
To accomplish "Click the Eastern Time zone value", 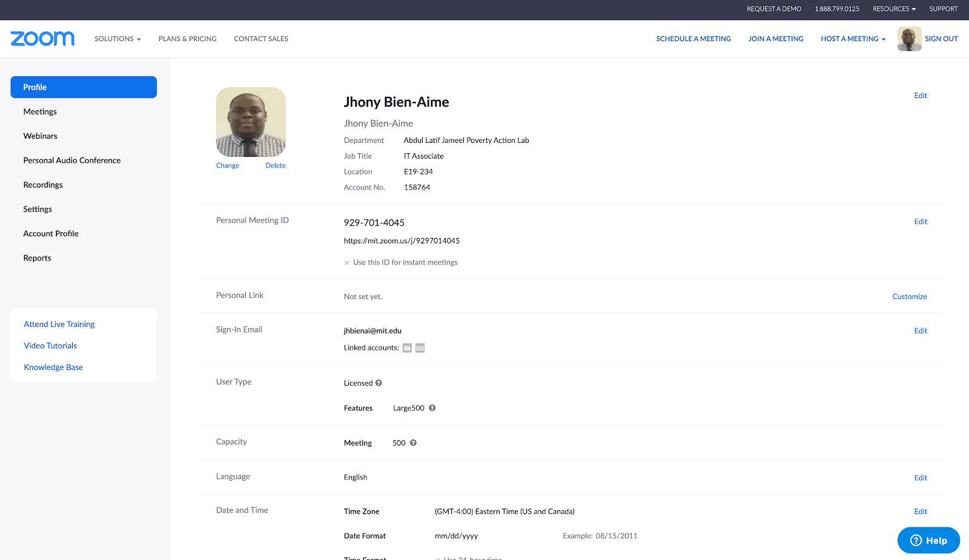I will (504, 512).
